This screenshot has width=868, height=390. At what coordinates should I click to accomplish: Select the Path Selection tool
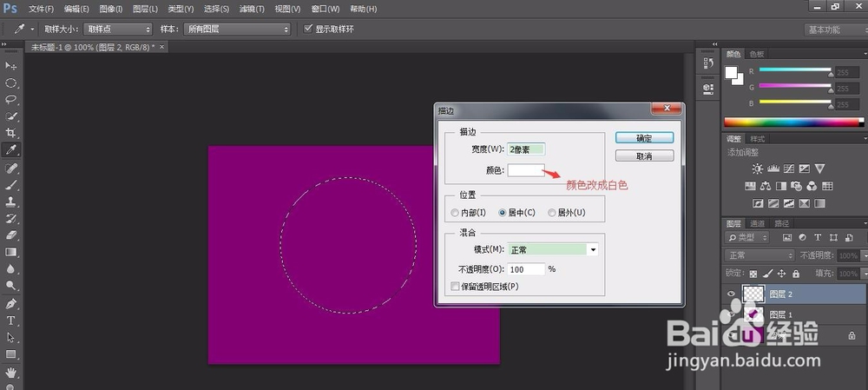click(x=10, y=337)
